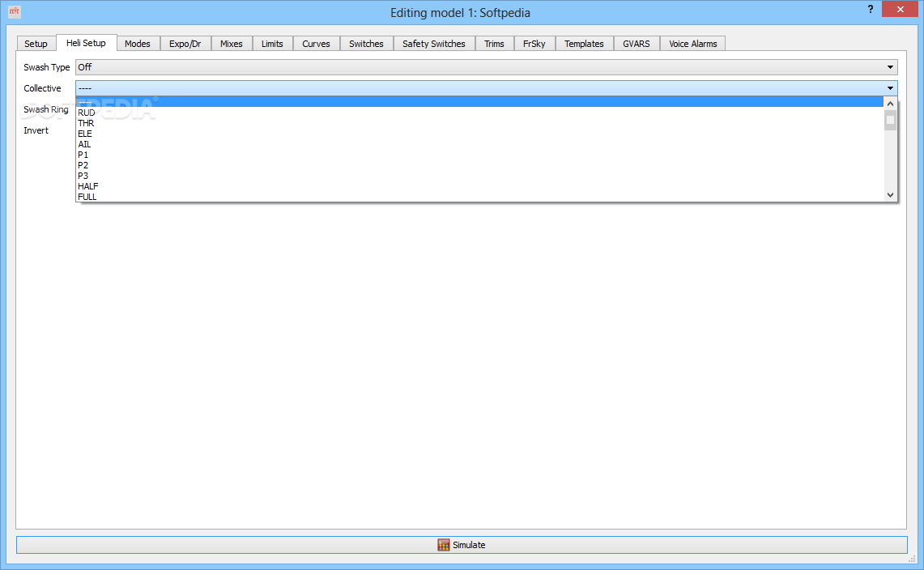Choose P3 from Collective list
Screen dimensions: 924x570
click(479, 177)
